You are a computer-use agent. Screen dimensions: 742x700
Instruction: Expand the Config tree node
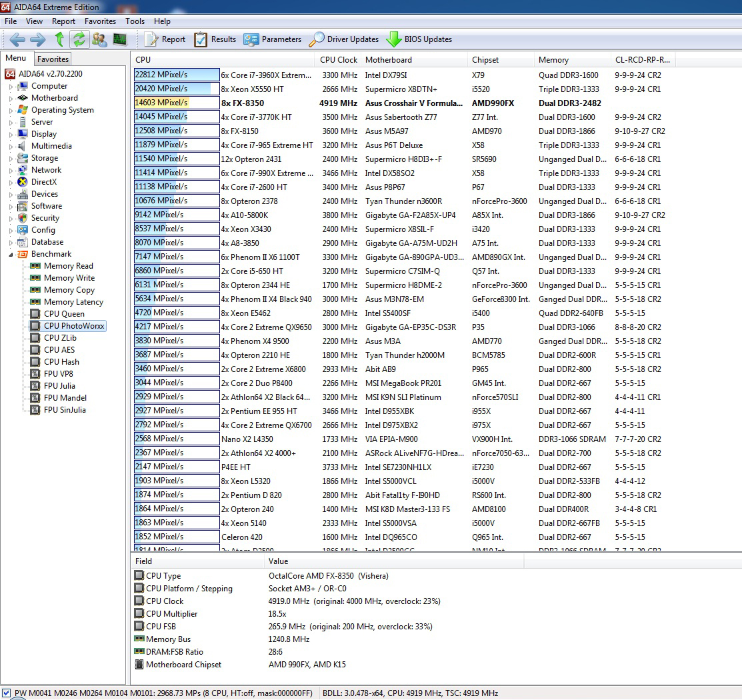click(x=11, y=231)
